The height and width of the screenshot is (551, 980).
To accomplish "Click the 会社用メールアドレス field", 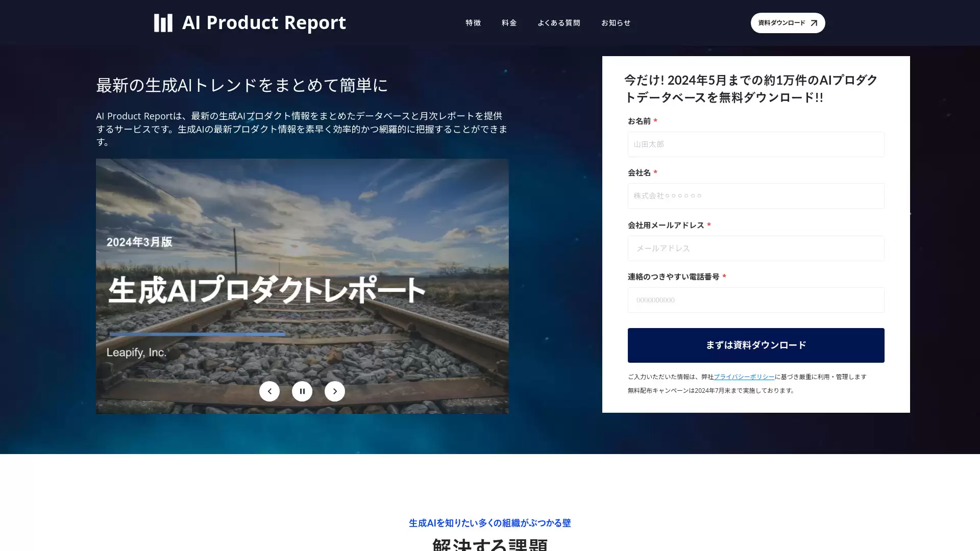I will (x=755, y=248).
